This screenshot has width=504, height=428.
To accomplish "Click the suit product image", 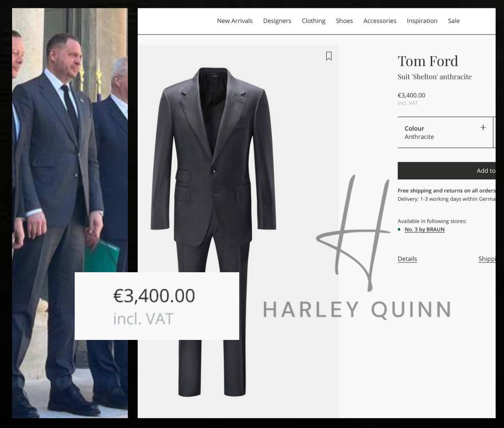I will point(213,231).
